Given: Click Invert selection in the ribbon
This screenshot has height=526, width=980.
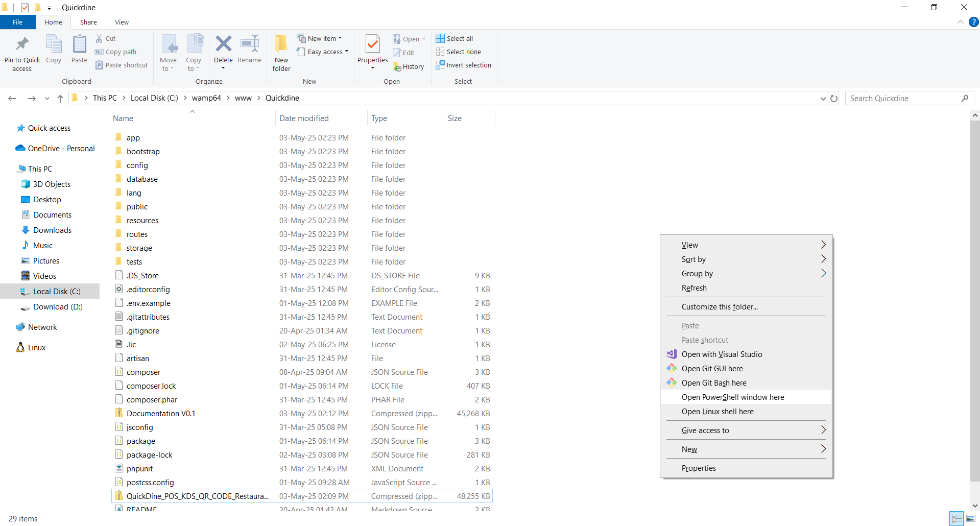Looking at the screenshot, I should click(x=464, y=65).
